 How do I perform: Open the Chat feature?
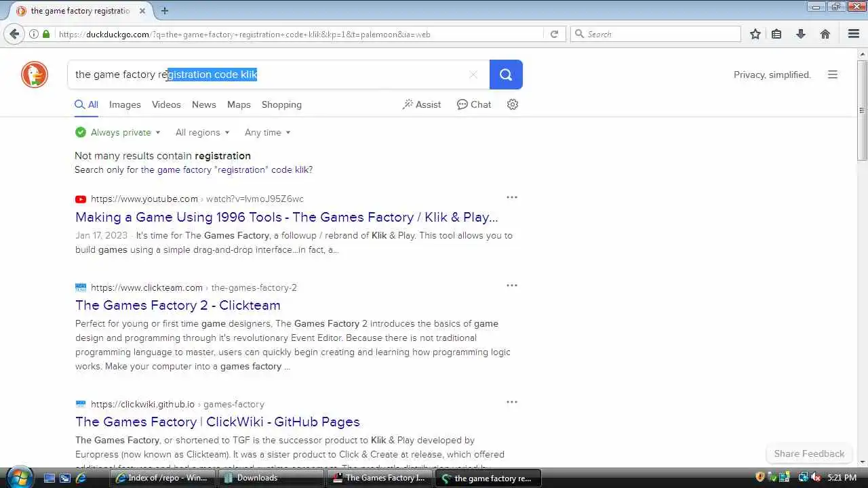click(474, 104)
